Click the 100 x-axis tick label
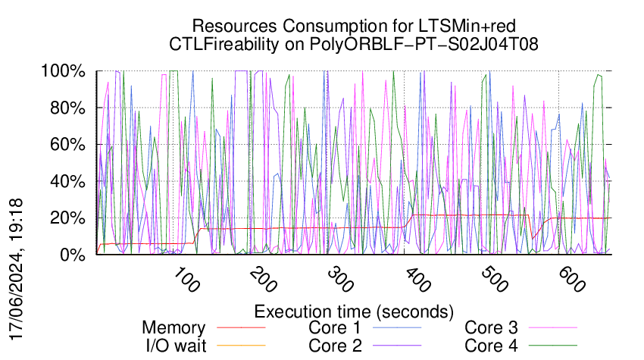This screenshot has height=360, width=644. 186,280
